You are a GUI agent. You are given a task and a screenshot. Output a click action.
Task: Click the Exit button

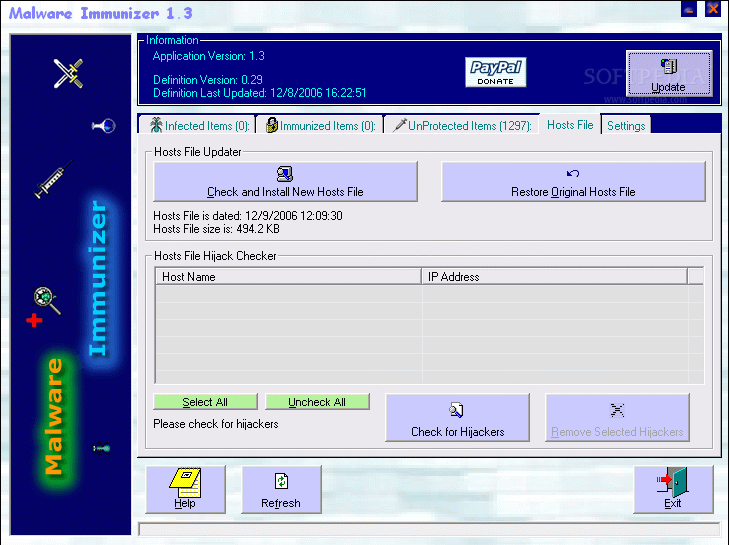click(673, 489)
